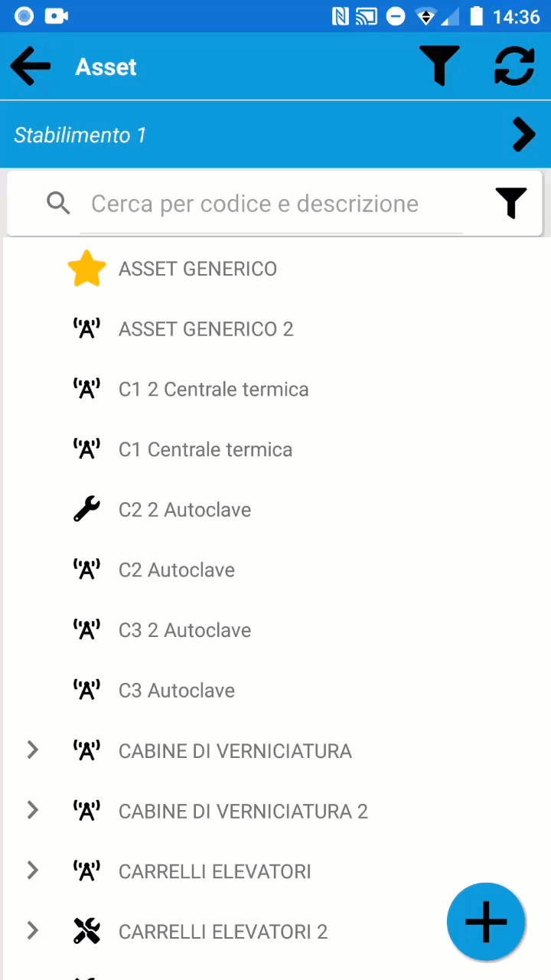
Task: Click the search bar filter funnel icon
Action: [510, 204]
